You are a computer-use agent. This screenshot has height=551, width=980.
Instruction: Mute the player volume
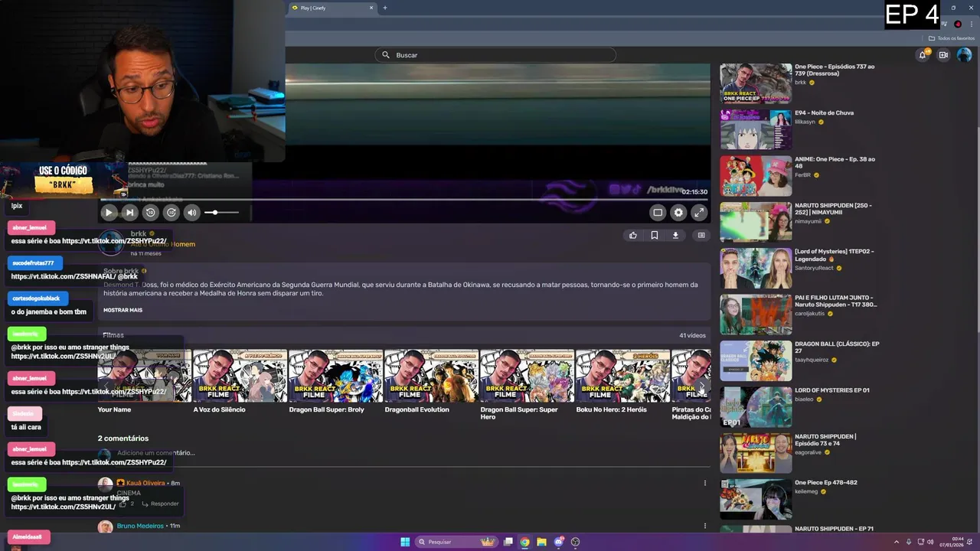click(192, 213)
